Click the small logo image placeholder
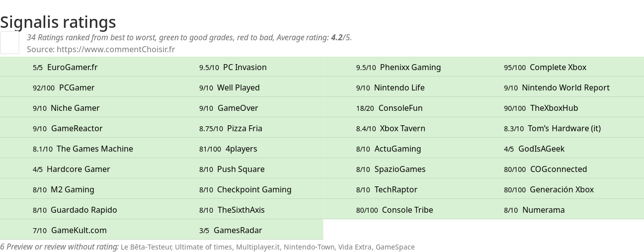The width and height of the screenshot is (644, 252). point(9,43)
